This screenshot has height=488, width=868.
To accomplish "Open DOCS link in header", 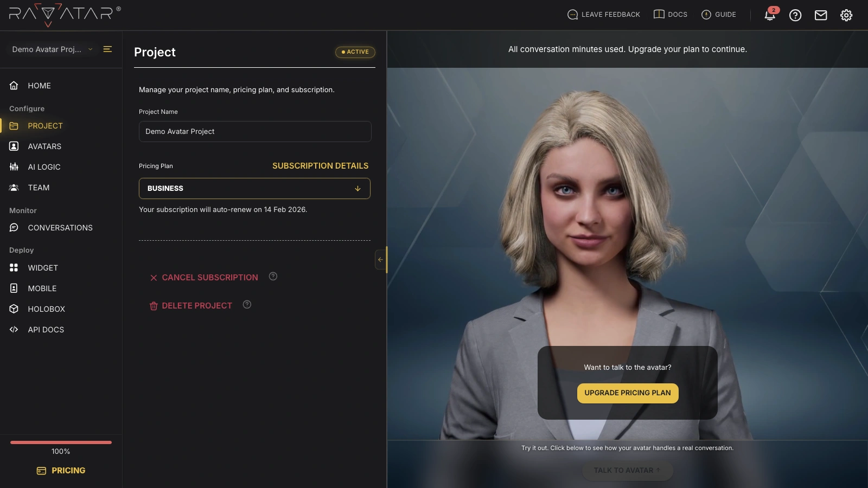I will coord(671,15).
